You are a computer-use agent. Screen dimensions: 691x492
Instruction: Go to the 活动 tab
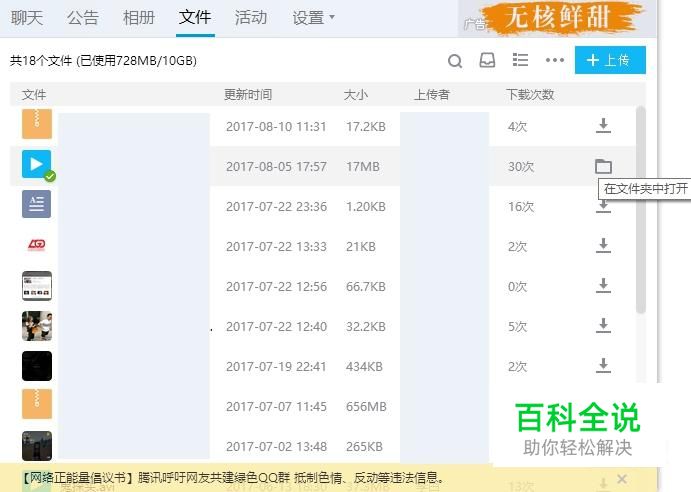251,18
